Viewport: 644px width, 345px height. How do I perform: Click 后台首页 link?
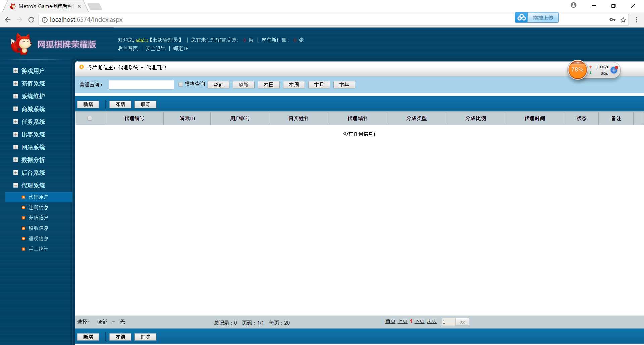(x=128, y=49)
